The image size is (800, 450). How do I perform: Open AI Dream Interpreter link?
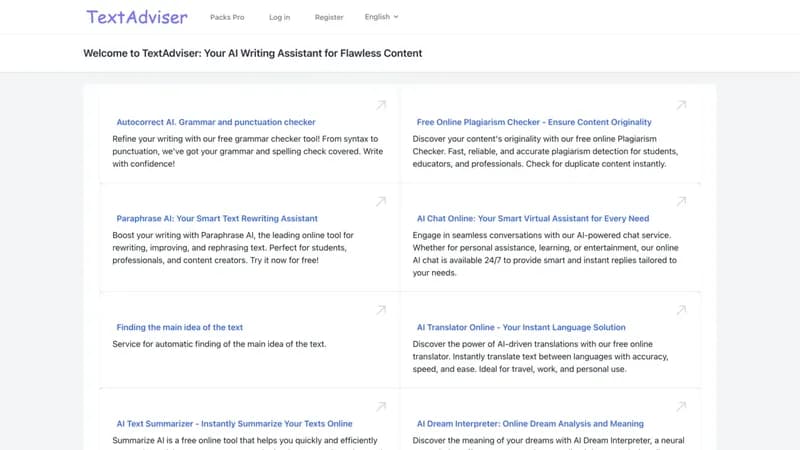[530, 423]
